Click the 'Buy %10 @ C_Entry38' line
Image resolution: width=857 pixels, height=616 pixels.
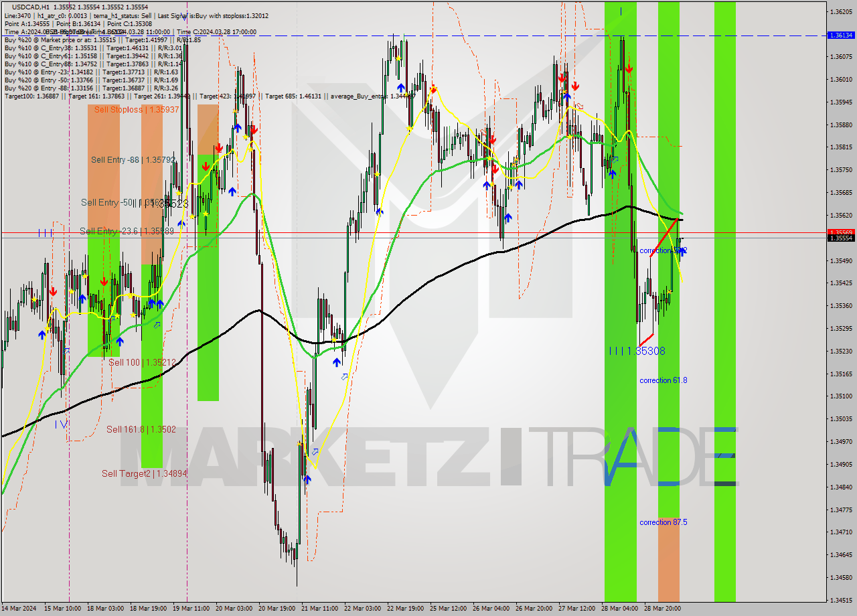pos(93,48)
